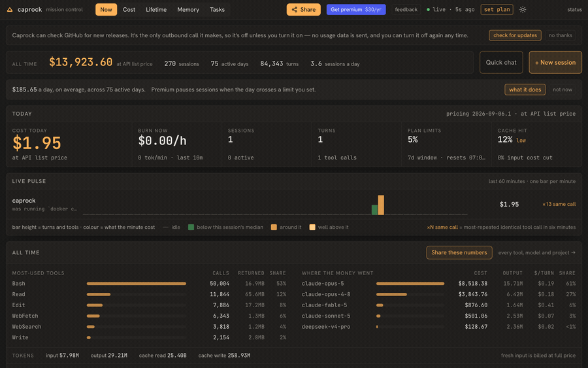This screenshot has width=588, height=368.
Task: Click the CALLS column header
Action: pos(221,273)
